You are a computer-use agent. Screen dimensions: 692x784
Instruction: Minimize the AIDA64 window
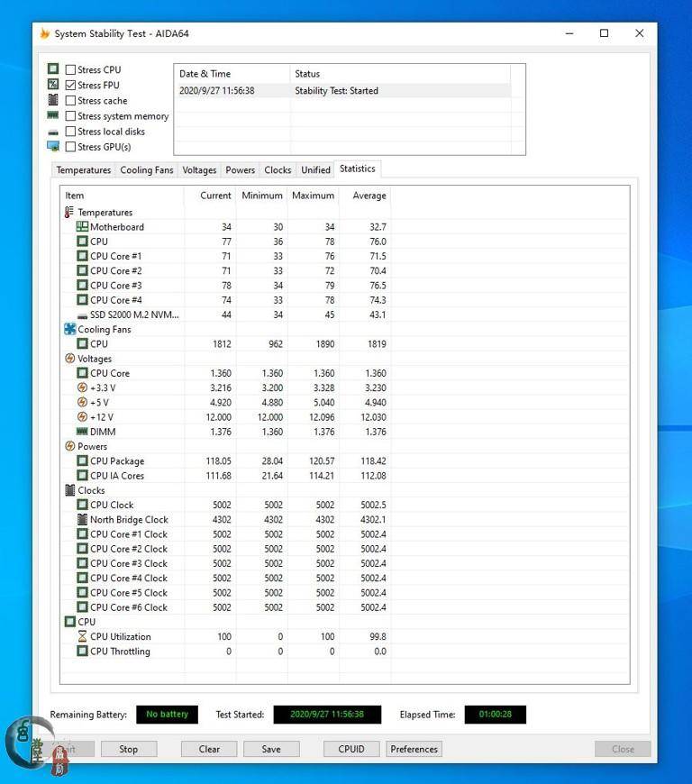(569, 33)
